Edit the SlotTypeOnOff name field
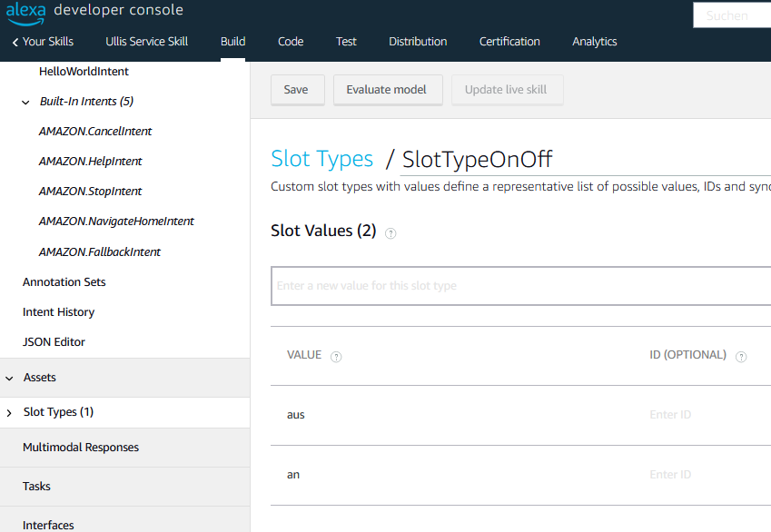This screenshot has width=771, height=532. [585, 160]
